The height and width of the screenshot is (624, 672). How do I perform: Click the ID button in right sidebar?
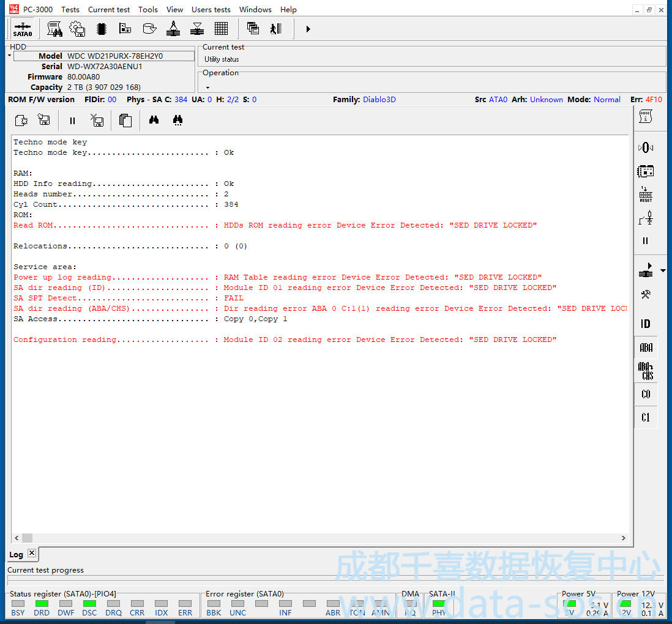(646, 324)
